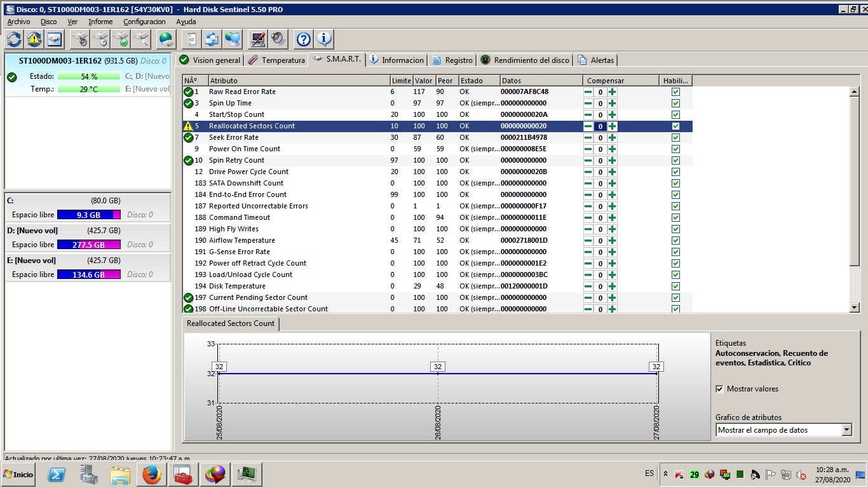This screenshot has height=488, width=868.
Task: Launch Firefox from the taskbar
Action: click(x=152, y=474)
